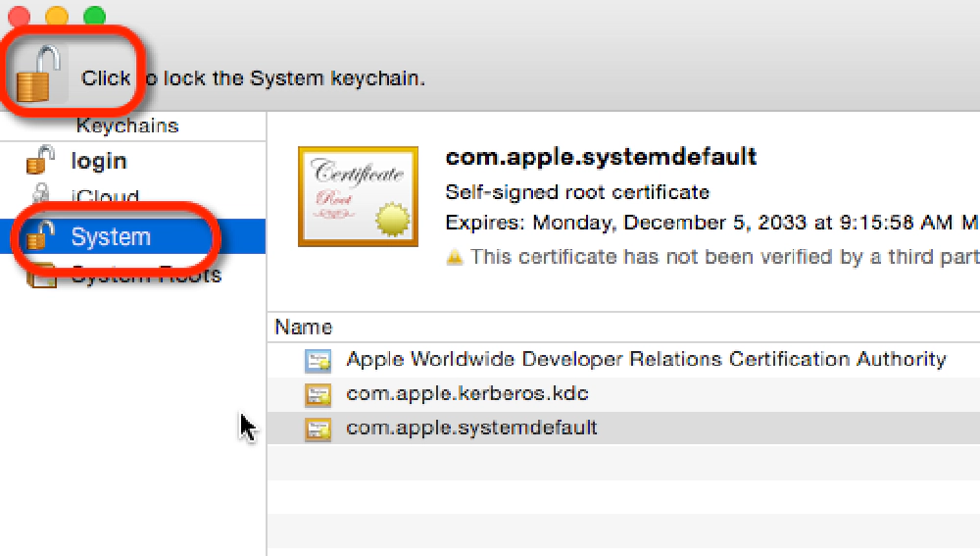
Task: Click the com.apple.systemdefault row certificate icon
Action: click(318, 429)
